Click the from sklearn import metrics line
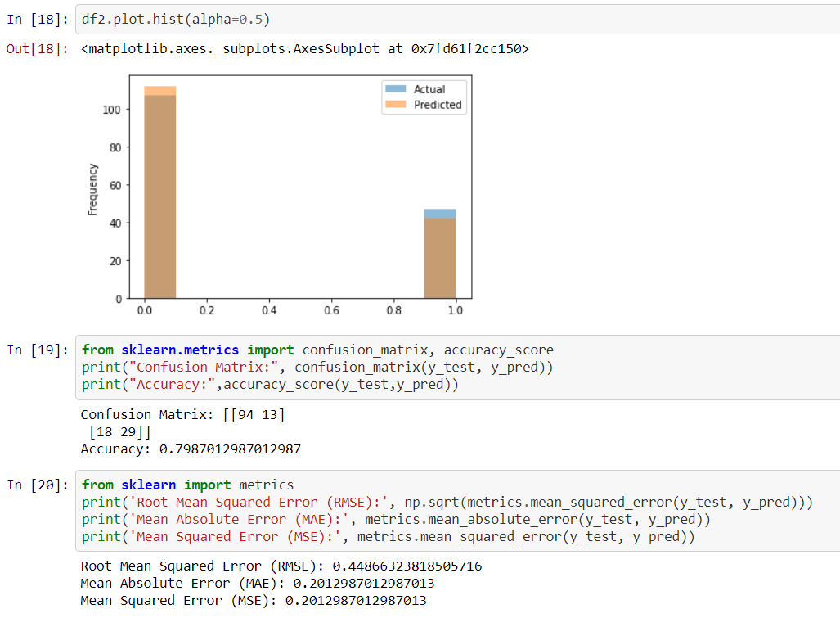 pos(187,485)
